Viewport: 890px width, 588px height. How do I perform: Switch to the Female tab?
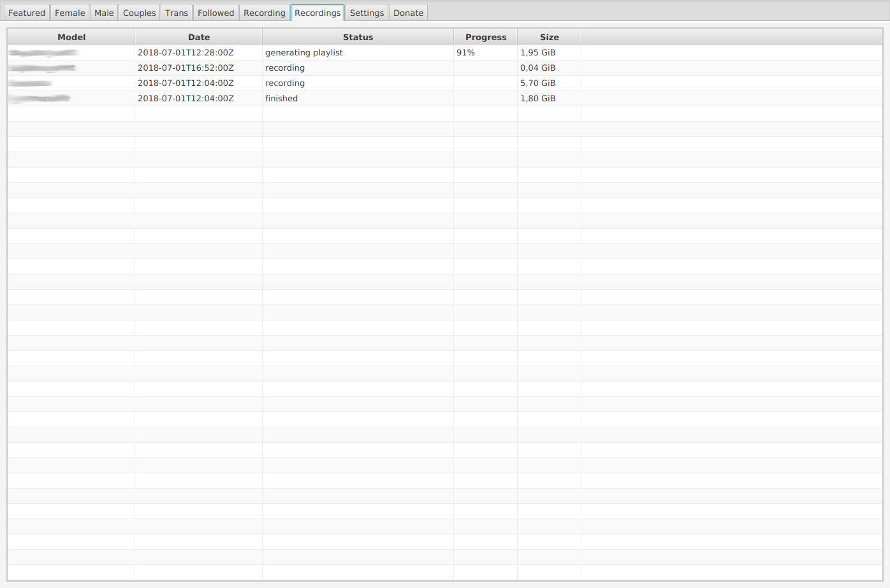point(69,13)
